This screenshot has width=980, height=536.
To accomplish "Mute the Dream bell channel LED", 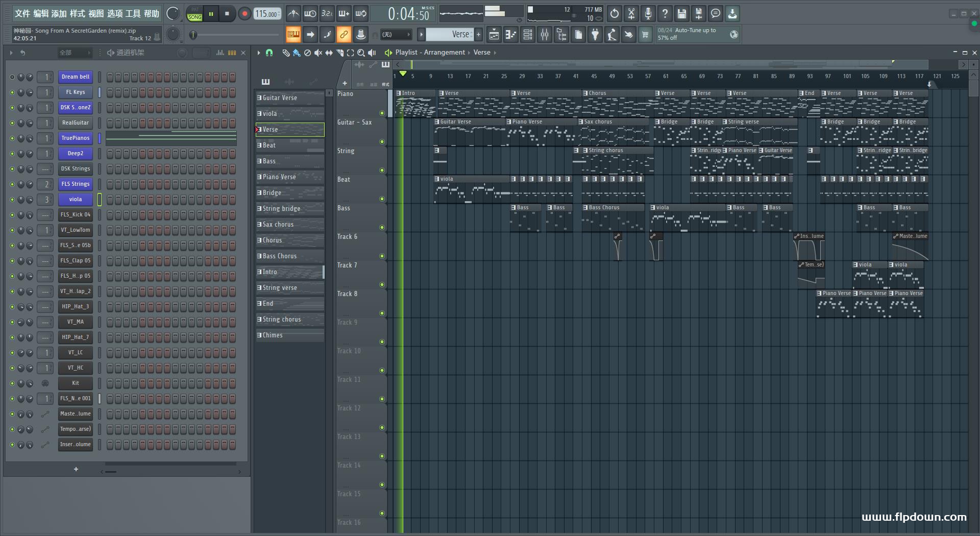I will (12, 77).
